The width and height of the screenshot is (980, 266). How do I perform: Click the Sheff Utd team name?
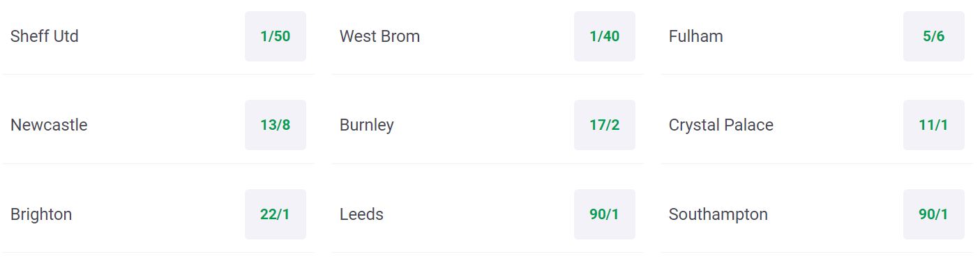[45, 36]
